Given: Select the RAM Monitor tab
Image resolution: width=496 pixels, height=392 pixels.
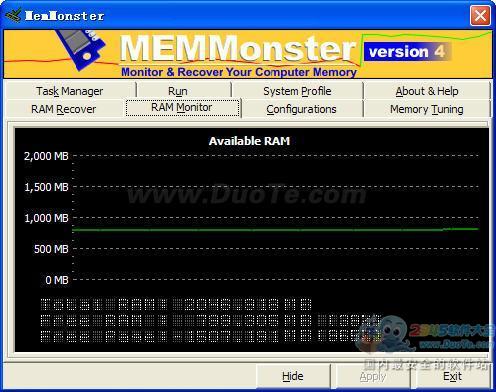Looking at the screenshot, I should [182, 108].
